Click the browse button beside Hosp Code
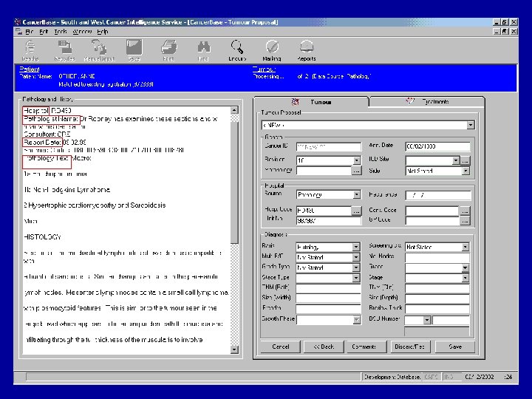Screen dimensions: 532x399 click(356, 211)
